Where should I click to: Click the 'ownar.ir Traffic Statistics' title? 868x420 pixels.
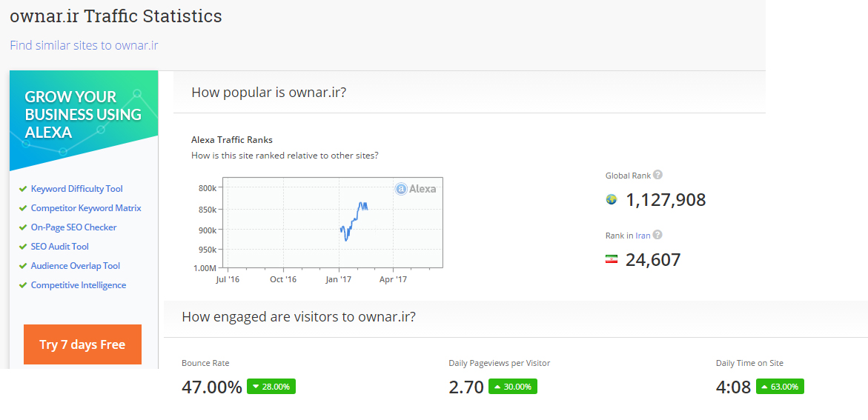click(x=116, y=16)
